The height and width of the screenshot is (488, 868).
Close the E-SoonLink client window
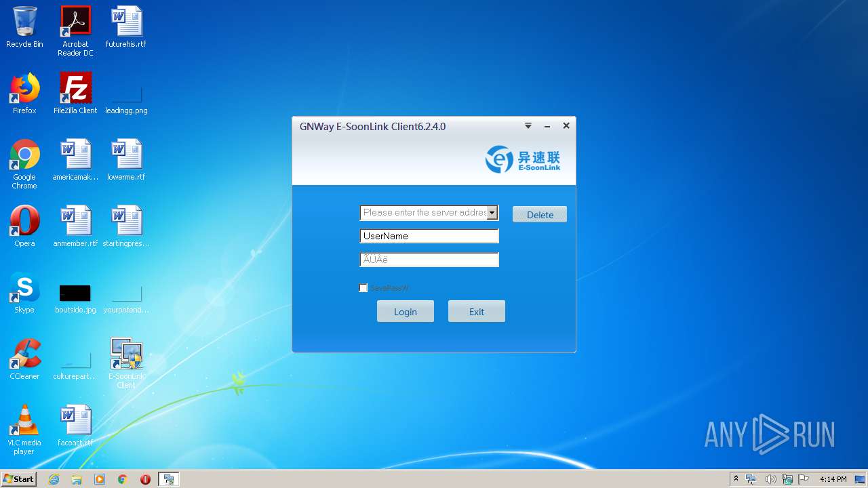point(566,126)
